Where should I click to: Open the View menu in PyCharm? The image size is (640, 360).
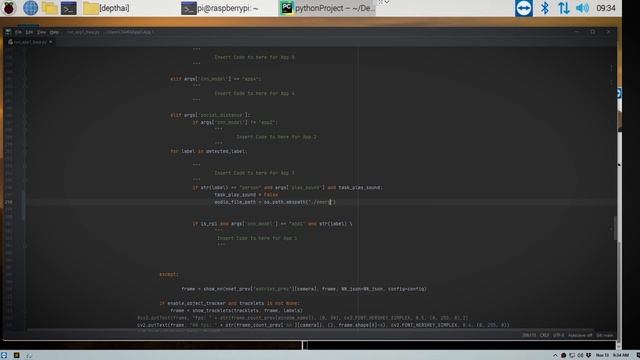[42, 32]
